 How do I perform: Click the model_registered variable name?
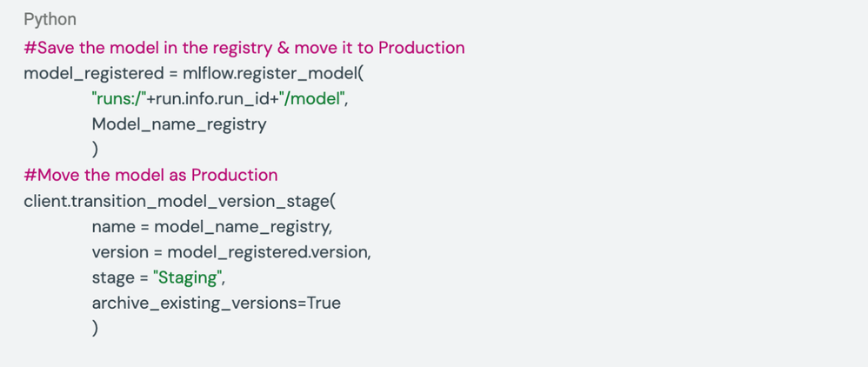(x=94, y=74)
